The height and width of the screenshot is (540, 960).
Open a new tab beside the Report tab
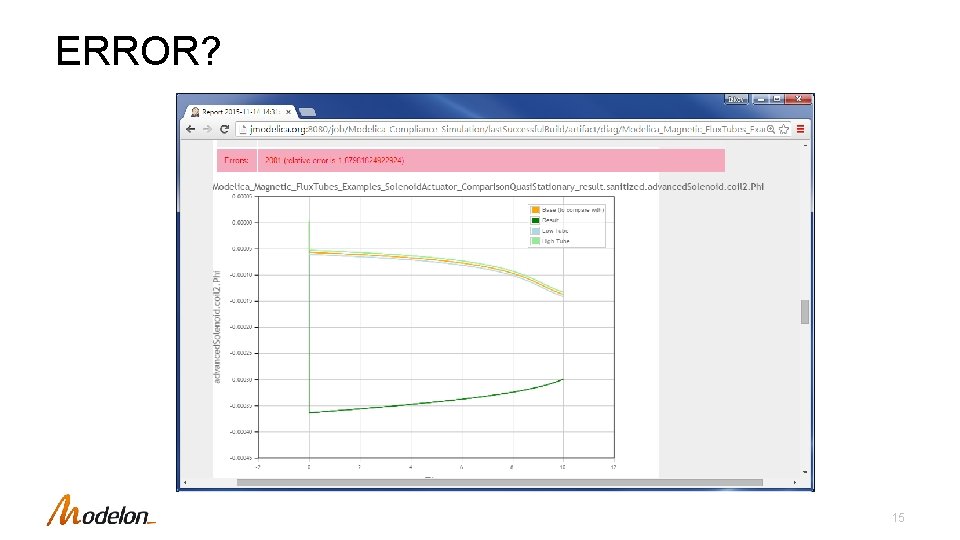click(307, 112)
